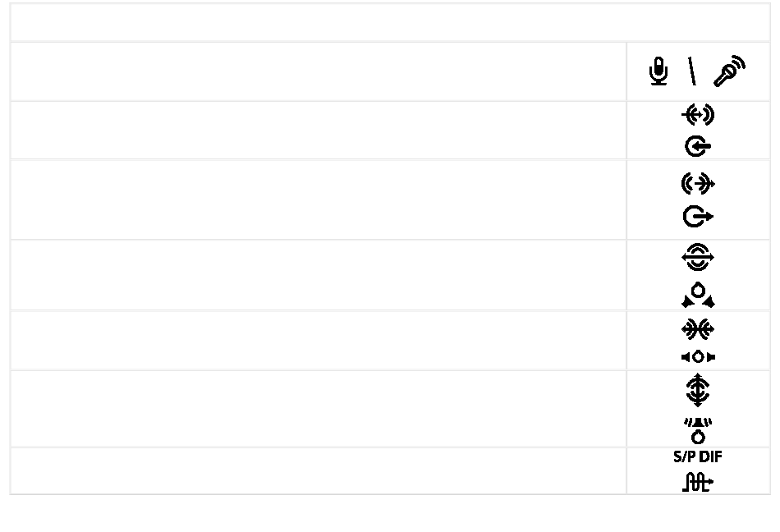Click the blank description cell beside microphone icons
The width and height of the screenshot is (780, 532).
click(x=319, y=71)
